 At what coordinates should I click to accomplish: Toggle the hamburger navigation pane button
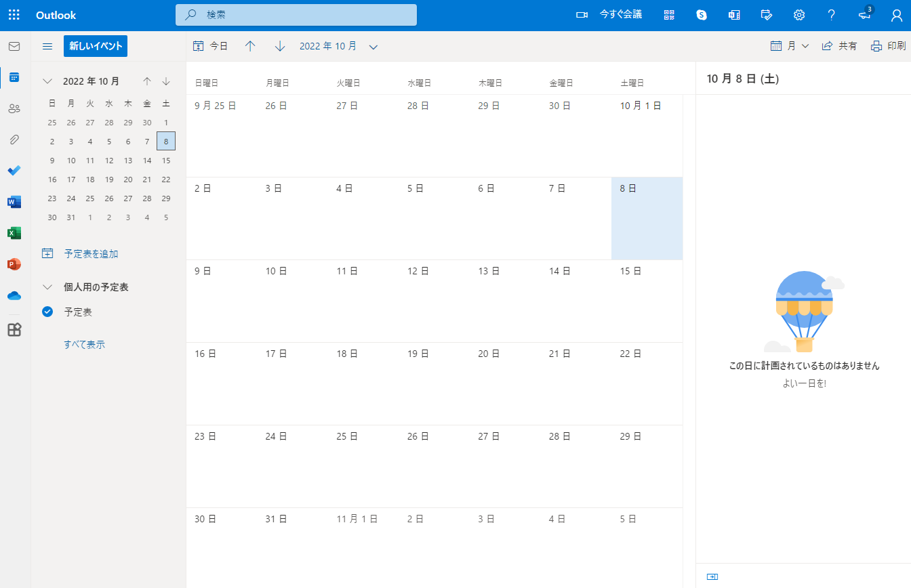point(47,46)
